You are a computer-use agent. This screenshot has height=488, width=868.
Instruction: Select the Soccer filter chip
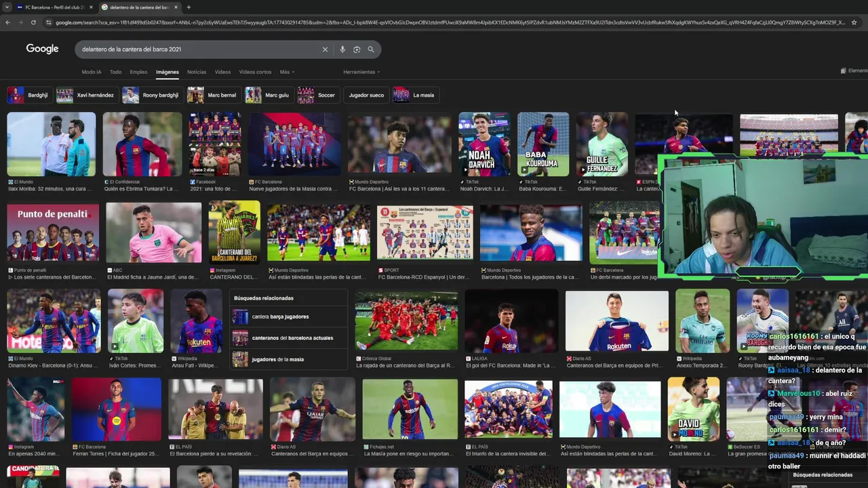click(318, 95)
